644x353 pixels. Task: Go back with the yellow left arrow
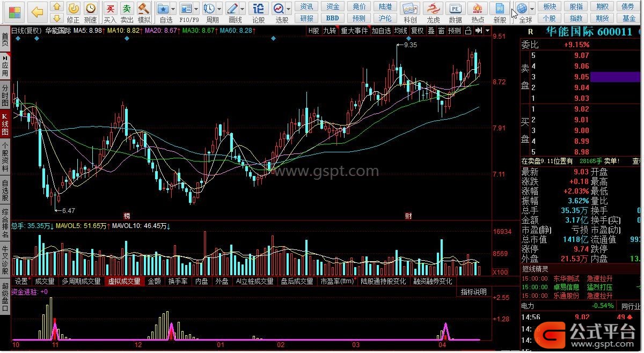pyautogui.click(x=38, y=11)
